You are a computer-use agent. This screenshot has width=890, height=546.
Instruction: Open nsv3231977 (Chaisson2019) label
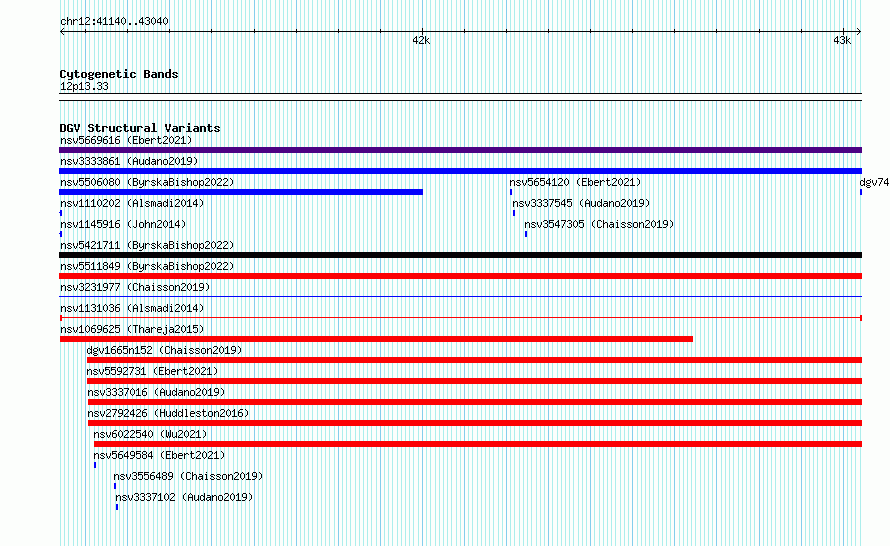135,287
